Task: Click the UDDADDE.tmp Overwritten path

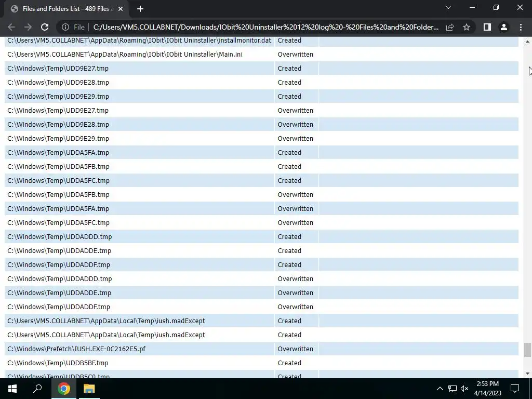Action: [59, 293]
